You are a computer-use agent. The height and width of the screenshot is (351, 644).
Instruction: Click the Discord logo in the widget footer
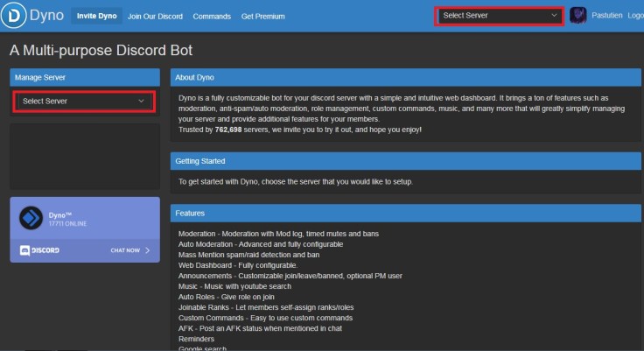[x=39, y=250]
